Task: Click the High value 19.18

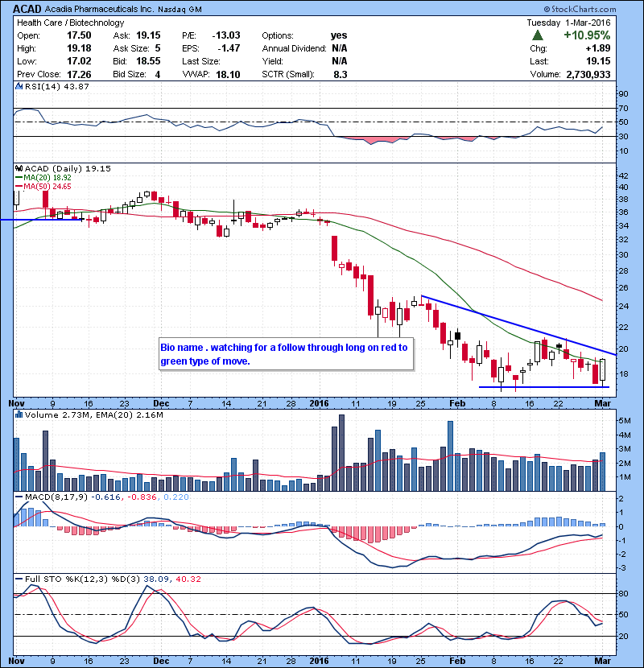Action: 79,48
